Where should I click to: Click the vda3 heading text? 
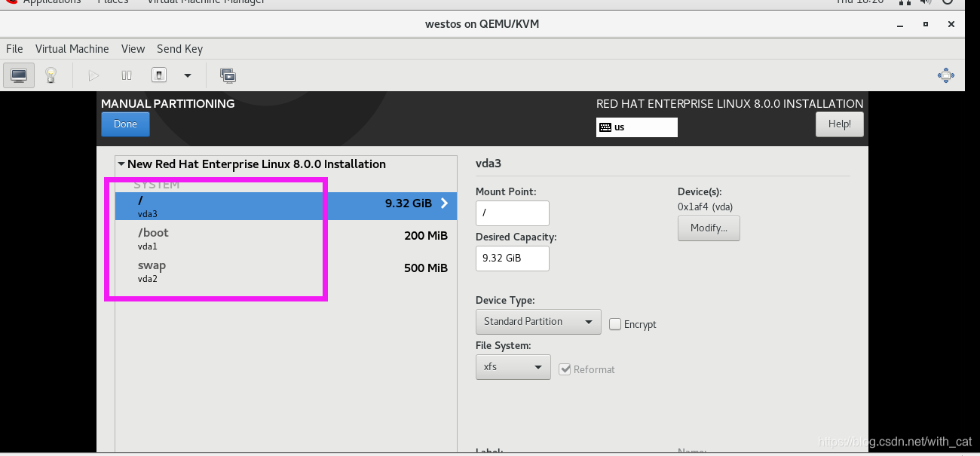click(x=488, y=163)
